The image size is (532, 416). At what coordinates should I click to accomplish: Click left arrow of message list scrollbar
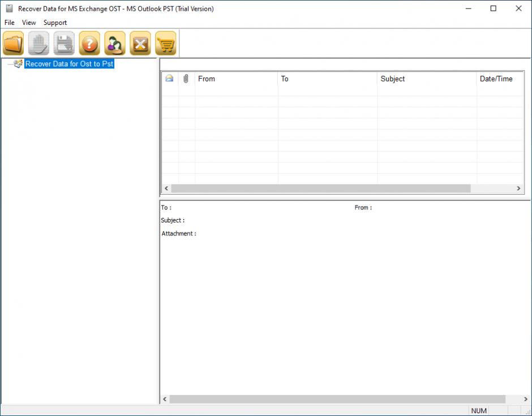coord(166,188)
